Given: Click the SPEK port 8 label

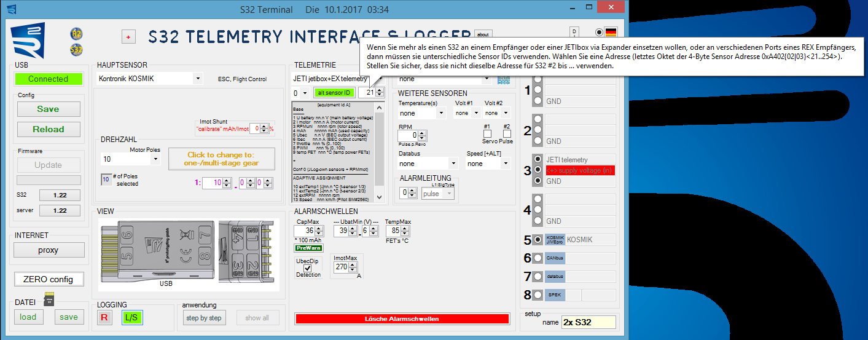Looking at the screenshot, I should [555, 295].
